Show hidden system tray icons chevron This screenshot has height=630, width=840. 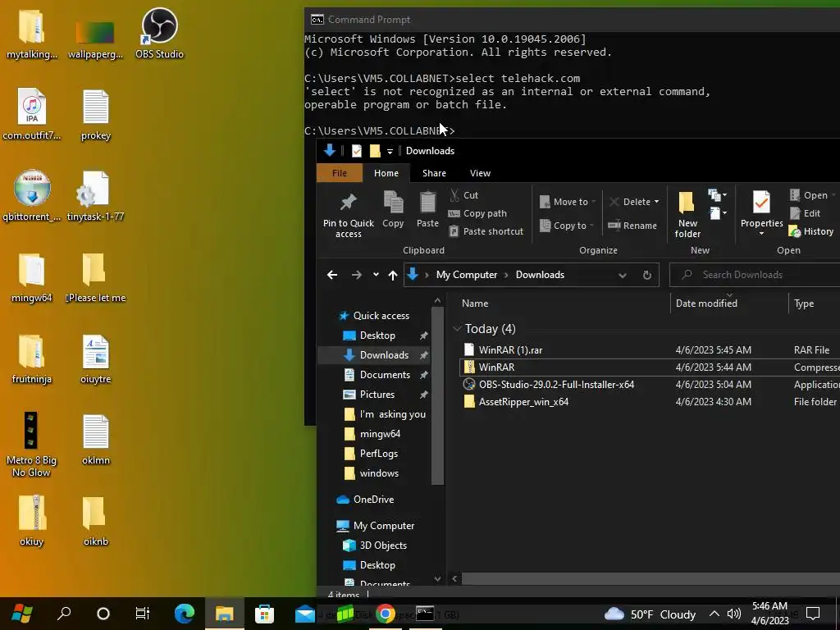click(x=714, y=614)
